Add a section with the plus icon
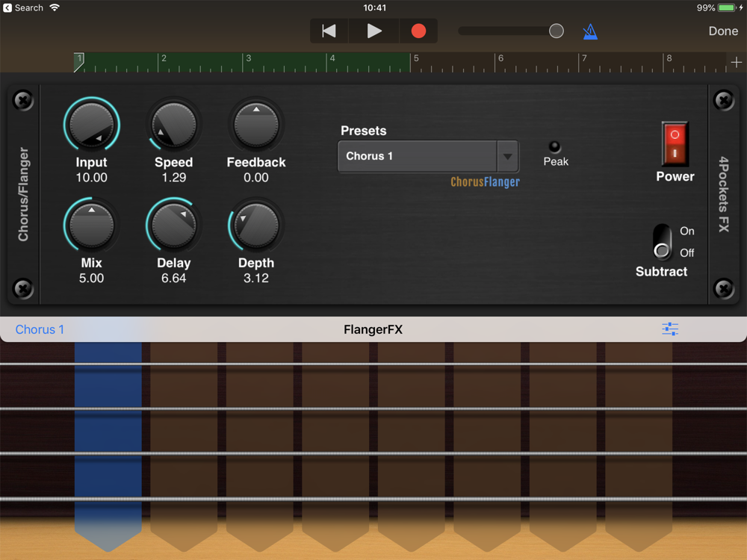Screen dimensions: 747x560 tap(736, 63)
